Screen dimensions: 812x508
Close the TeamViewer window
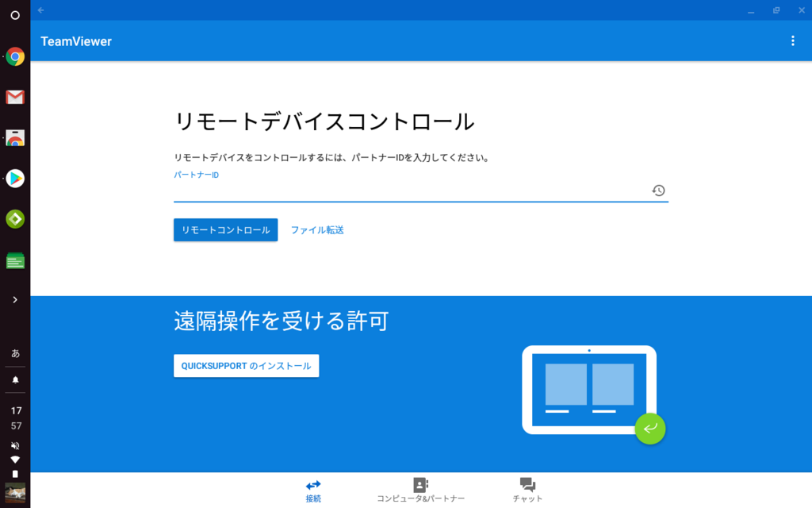[801, 10]
